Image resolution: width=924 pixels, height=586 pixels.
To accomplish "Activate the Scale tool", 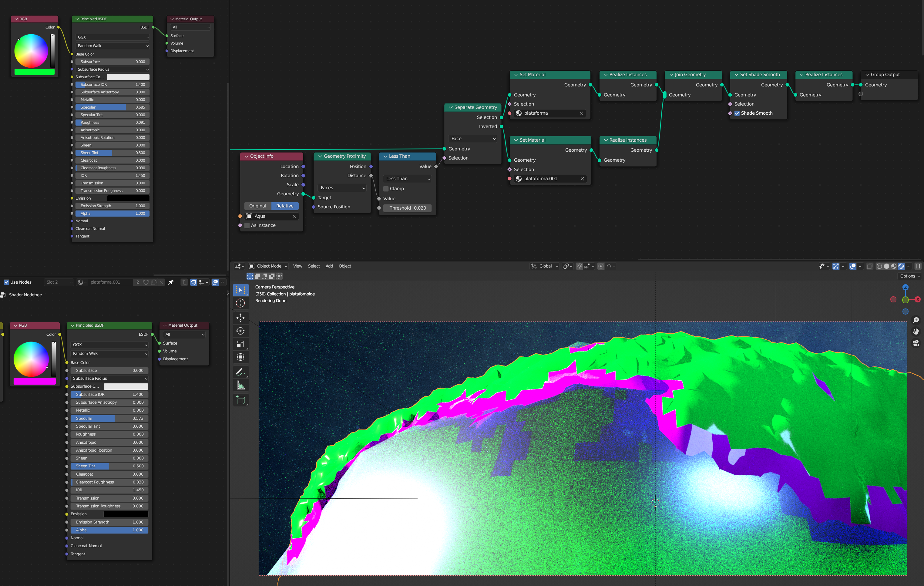I will point(240,344).
